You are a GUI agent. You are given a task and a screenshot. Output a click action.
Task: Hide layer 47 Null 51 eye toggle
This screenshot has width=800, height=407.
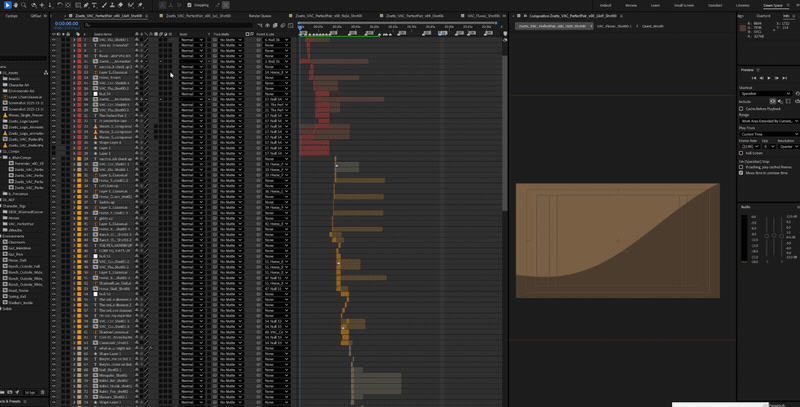coord(54,256)
